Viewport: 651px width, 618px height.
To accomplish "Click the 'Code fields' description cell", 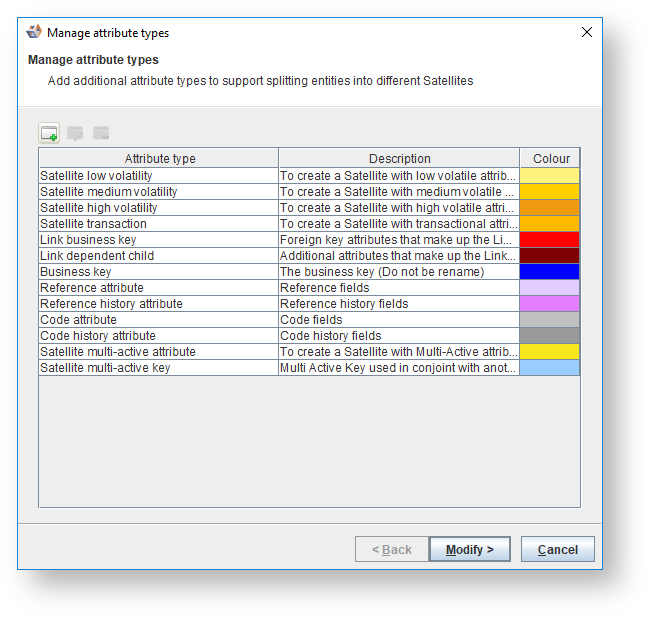I will pos(399,320).
